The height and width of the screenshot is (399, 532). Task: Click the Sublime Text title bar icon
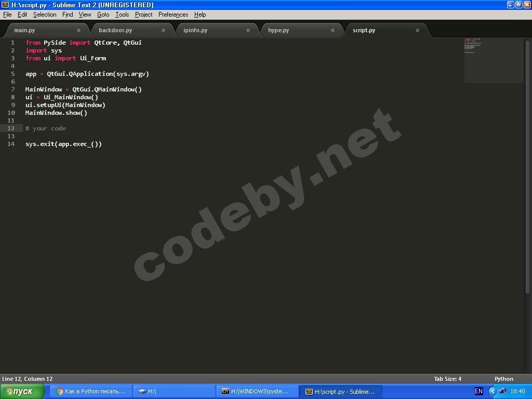point(5,5)
